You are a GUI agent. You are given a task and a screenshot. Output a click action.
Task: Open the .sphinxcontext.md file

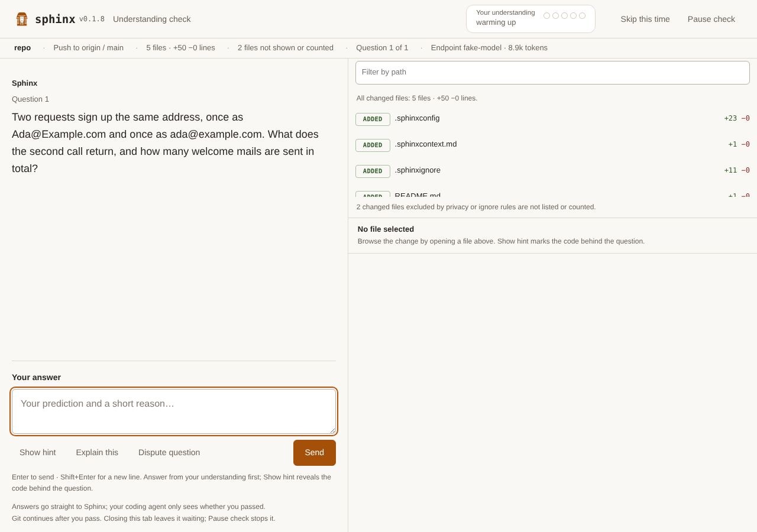point(552,144)
